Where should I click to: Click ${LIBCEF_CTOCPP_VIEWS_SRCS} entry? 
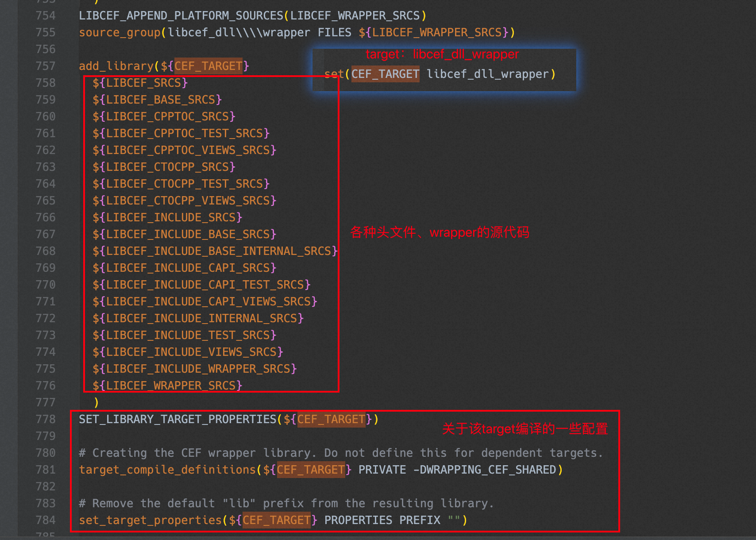185,201
